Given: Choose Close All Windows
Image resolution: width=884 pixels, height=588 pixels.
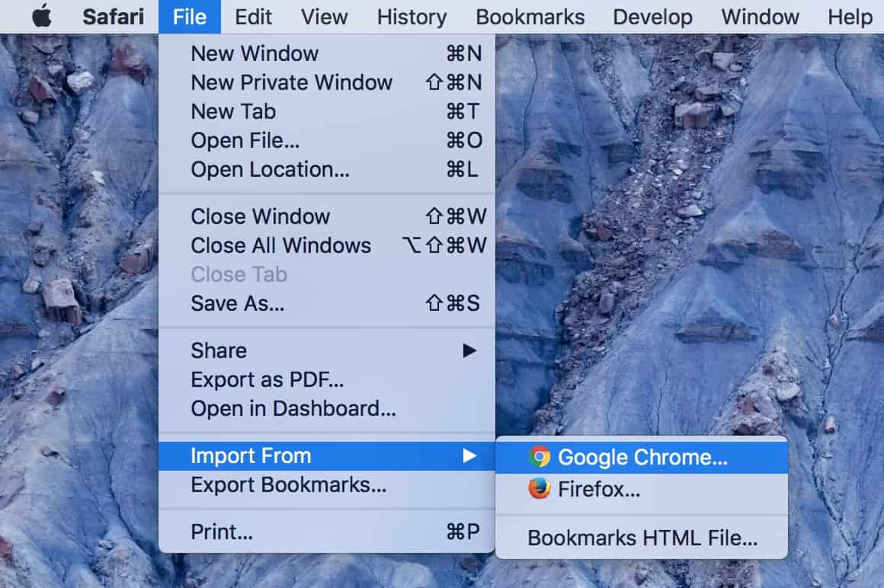Looking at the screenshot, I should (x=280, y=245).
